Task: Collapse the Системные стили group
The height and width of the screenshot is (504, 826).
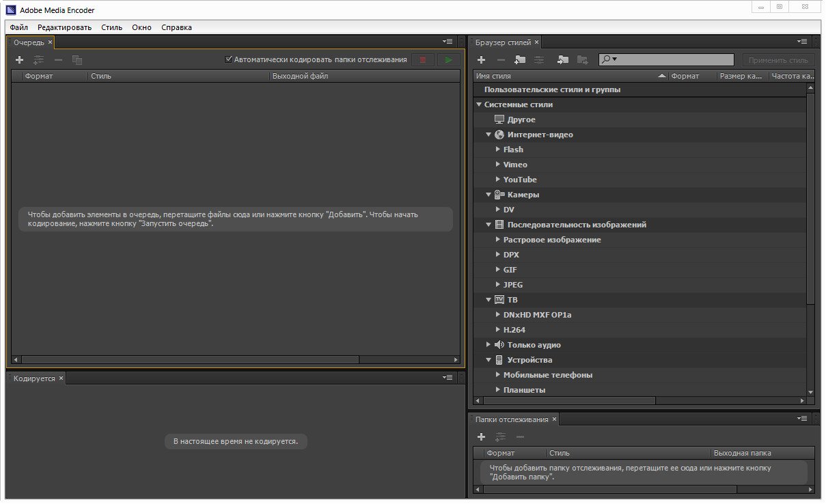Action: tap(479, 104)
